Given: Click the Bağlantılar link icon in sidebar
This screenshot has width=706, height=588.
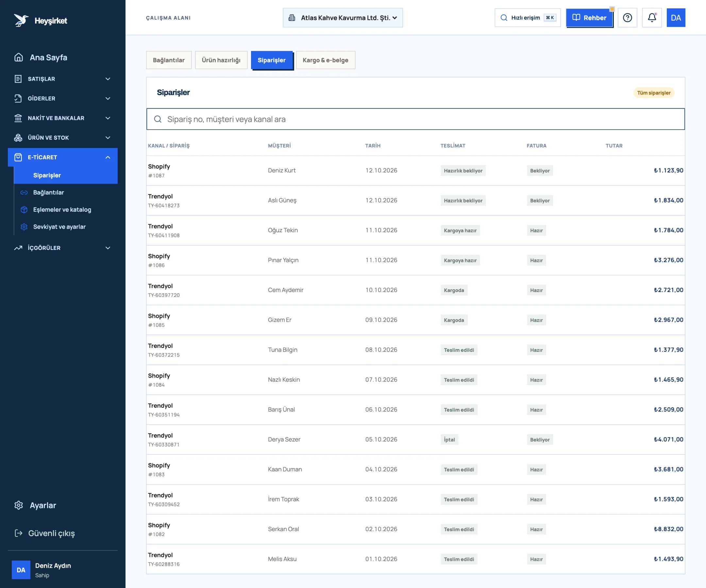Looking at the screenshot, I should [x=24, y=192].
